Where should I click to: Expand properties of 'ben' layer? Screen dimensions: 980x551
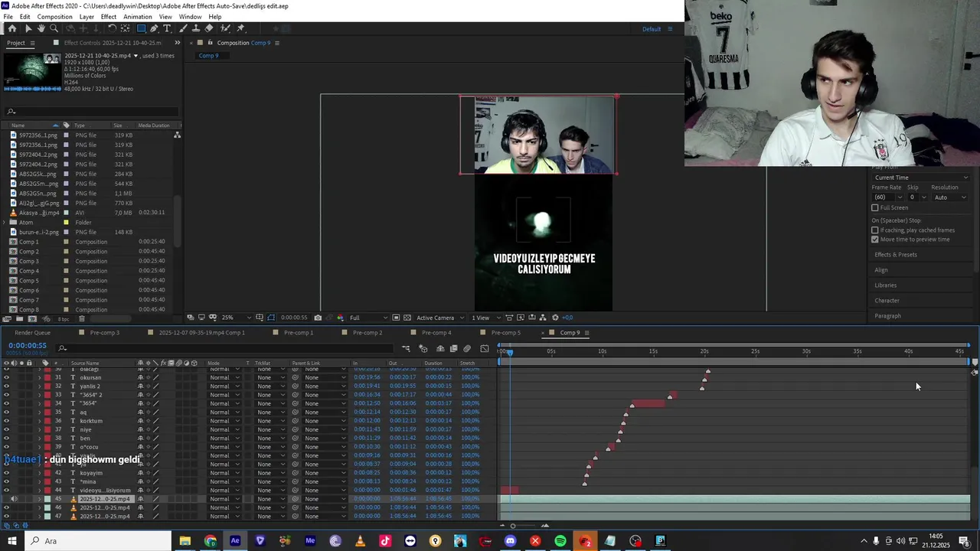(40, 439)
